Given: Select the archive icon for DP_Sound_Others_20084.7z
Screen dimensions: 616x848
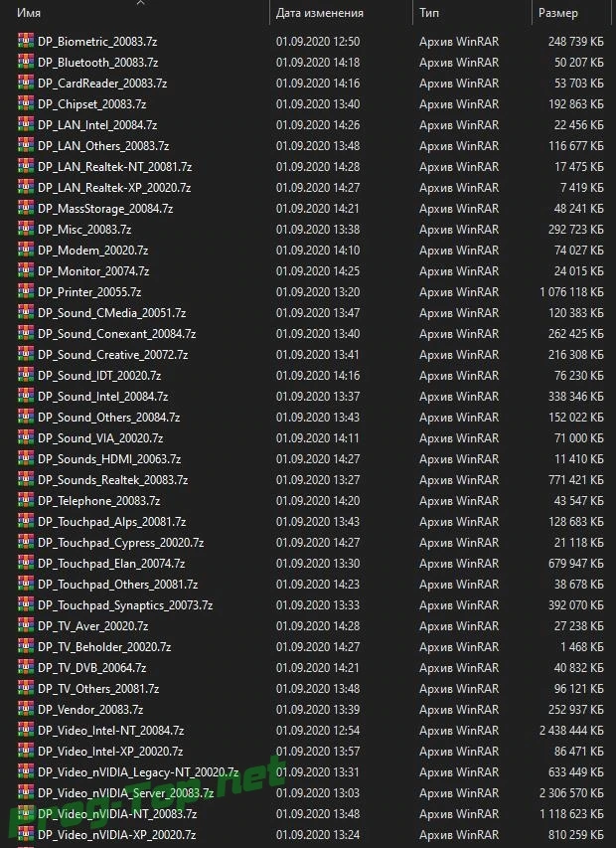Looking at the screenshot, I should [26, 417].
